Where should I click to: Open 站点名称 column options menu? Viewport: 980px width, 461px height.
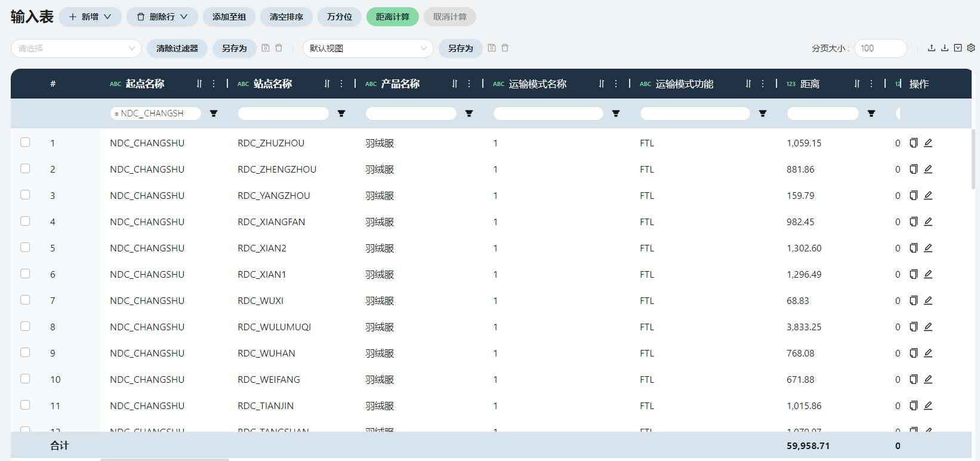(341, 84)
